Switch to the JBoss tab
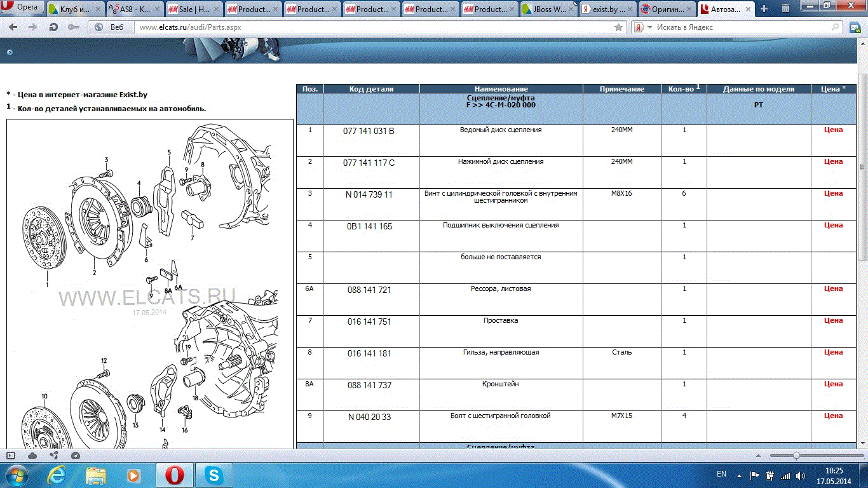 [545, 9]
